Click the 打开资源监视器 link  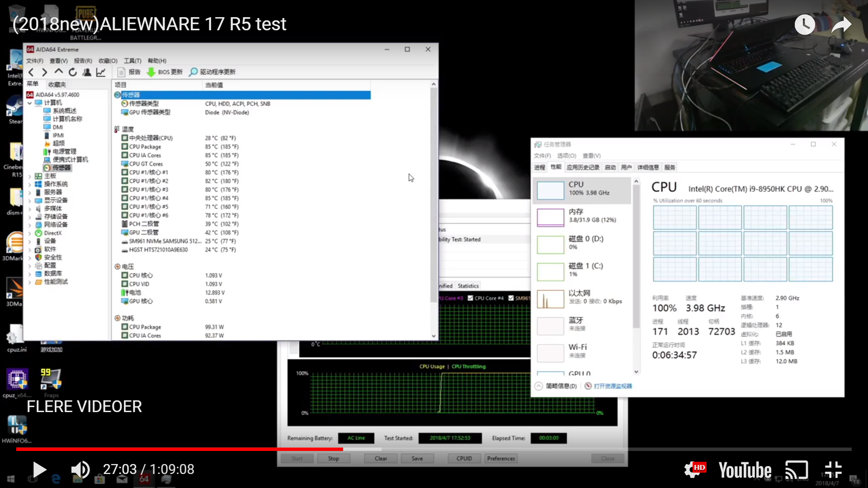613,386
